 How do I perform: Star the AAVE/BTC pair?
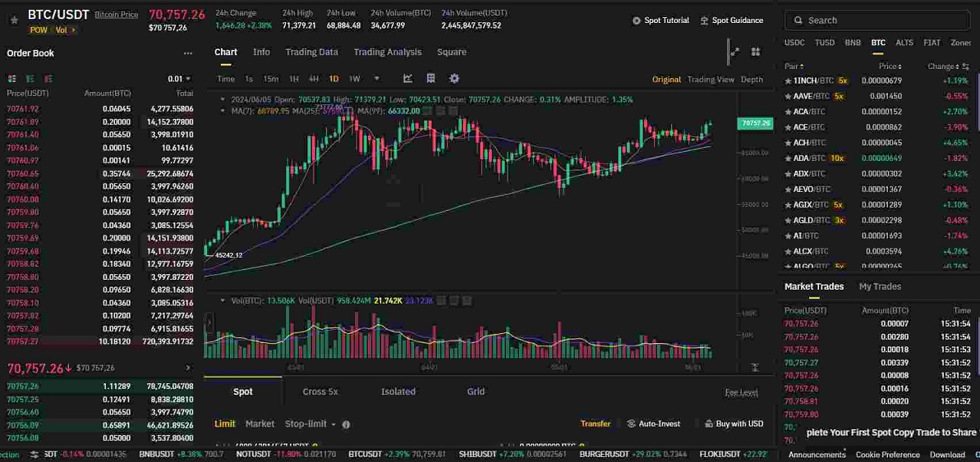pyautogui.click(x=788, y=96)
